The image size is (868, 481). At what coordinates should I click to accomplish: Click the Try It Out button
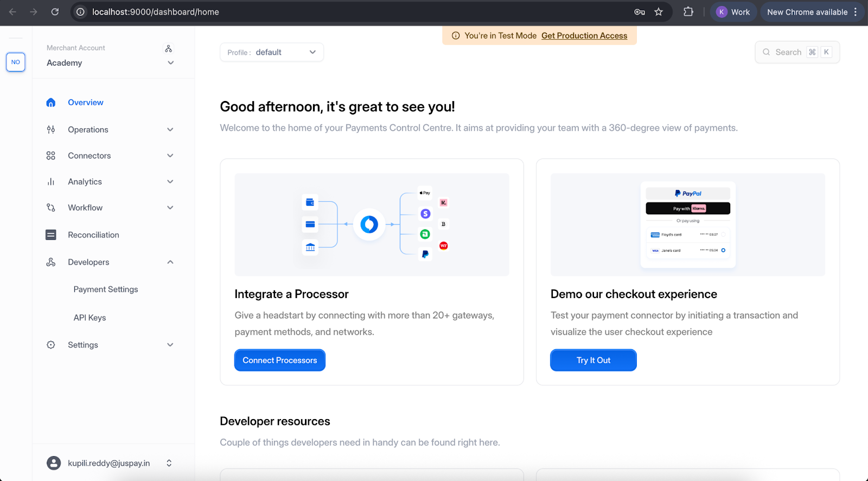pyautogui.click(x=593, y=360)
